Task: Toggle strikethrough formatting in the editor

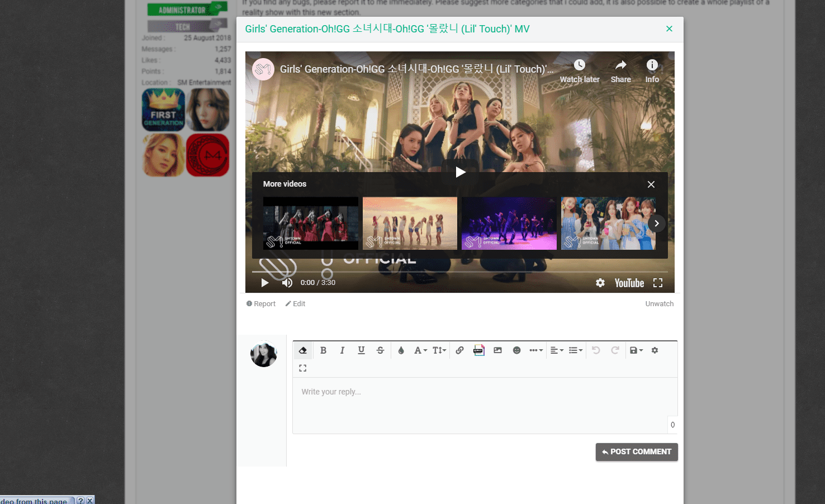Action: click(380, 350)
